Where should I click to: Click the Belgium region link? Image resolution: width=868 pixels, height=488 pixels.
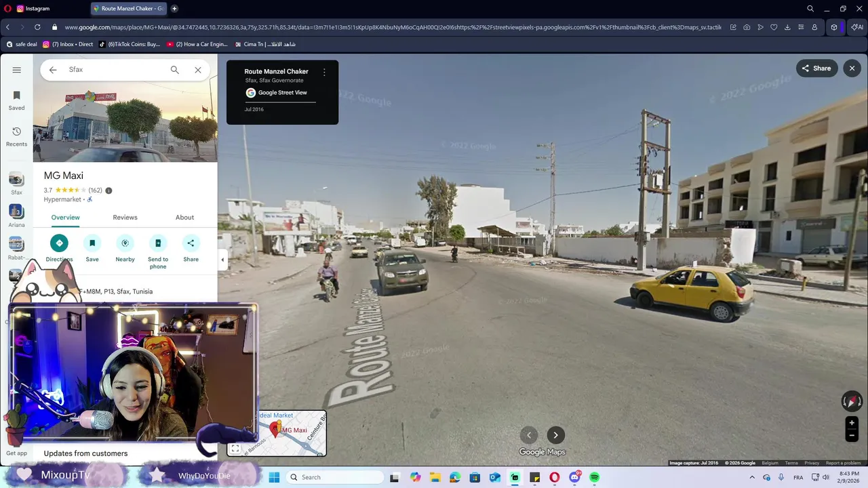[x=770, y=463]
